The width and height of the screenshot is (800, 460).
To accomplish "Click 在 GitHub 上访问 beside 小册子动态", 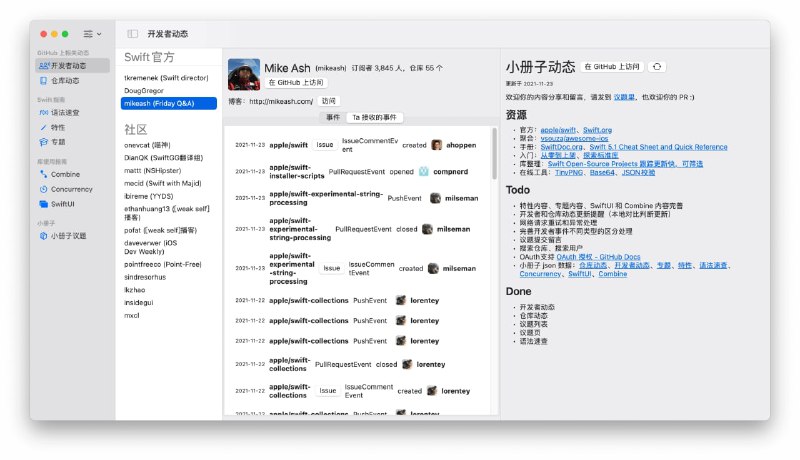I will [x=612, y=66].
